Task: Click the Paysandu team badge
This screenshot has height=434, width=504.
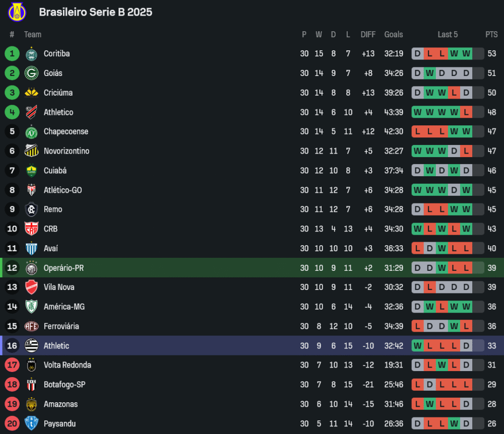Action: [31, 424]
